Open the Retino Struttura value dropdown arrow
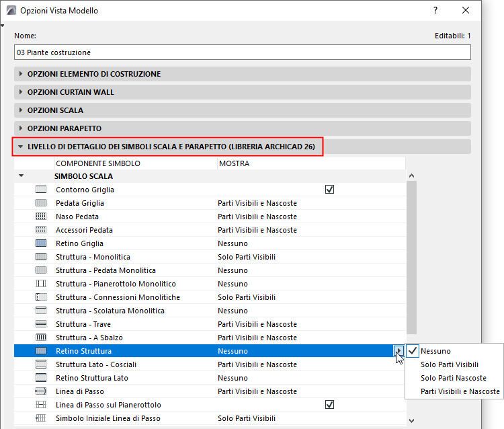Image resolution: width=504 pixels, height=429 pixels. [398, 350]
